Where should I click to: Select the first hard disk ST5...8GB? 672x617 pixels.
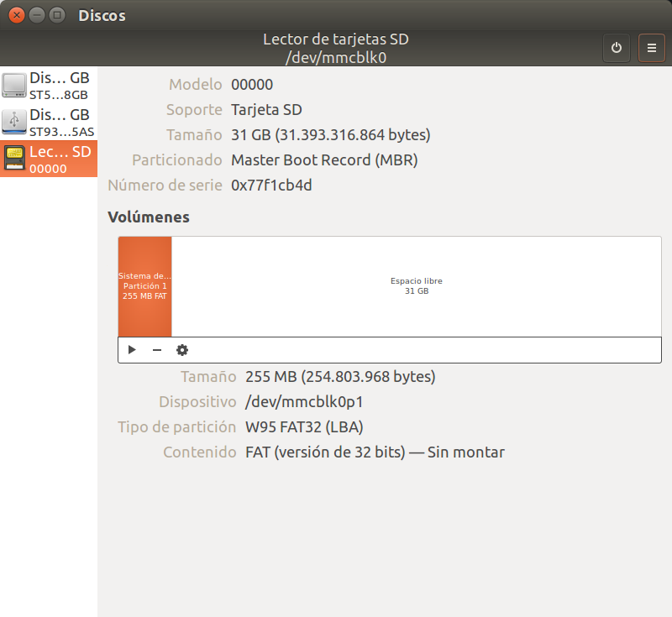coord(49,85)
